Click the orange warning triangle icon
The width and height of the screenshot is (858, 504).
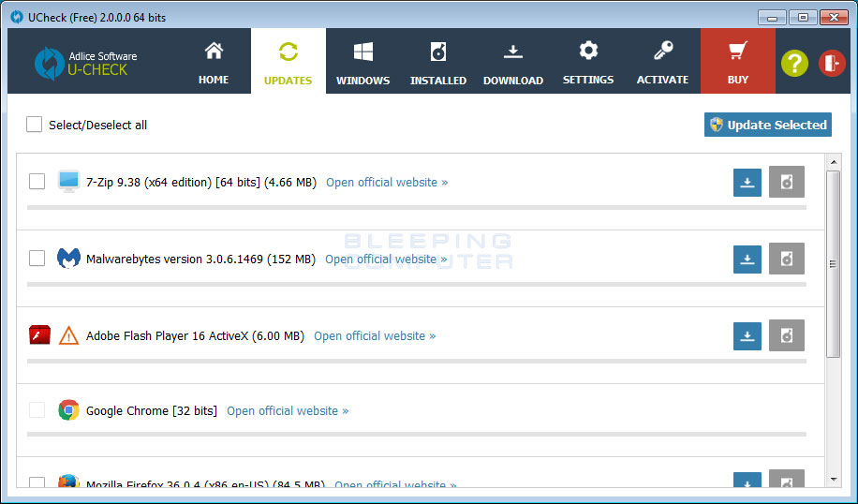(x=68, y=335)
